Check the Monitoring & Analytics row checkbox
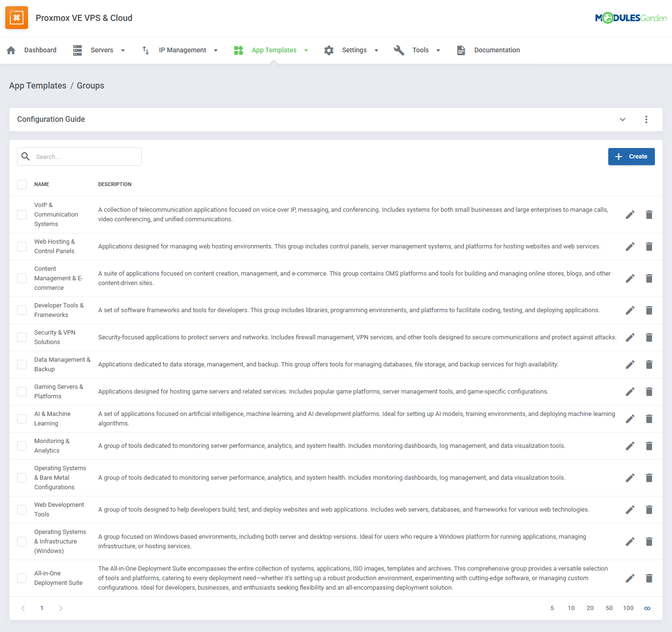The height and width of the screenshot is (632, 672). click(21, 445)
